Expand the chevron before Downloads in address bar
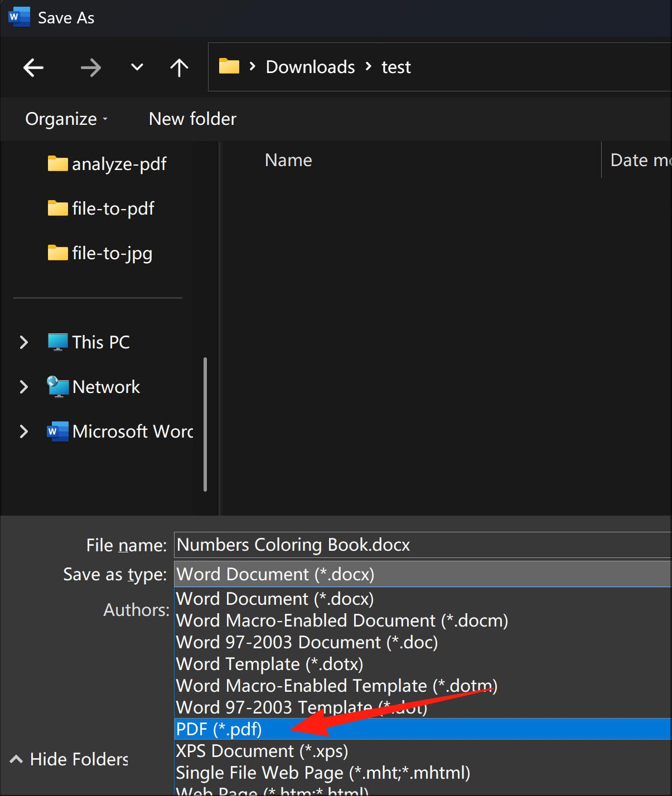Screen dimensions: 672x796 (x=253, y=66)
